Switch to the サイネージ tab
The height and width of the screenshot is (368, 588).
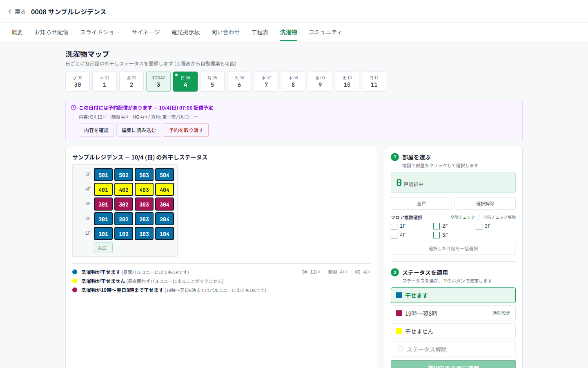pyautogui.click(x=146, y=32)
